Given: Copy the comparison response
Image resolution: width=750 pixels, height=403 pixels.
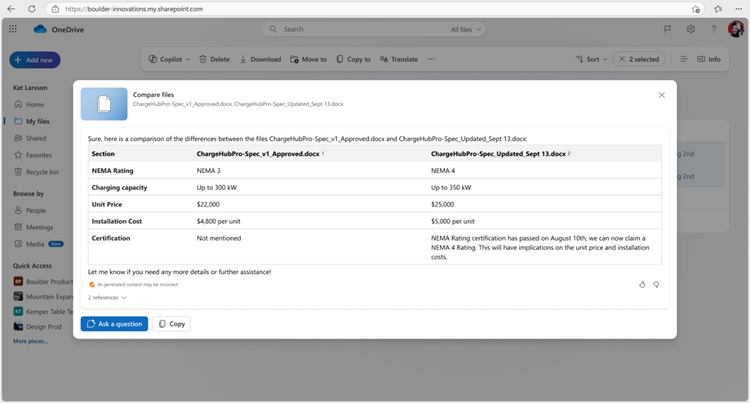Looking at the screenshot, I should click(171, 324).
